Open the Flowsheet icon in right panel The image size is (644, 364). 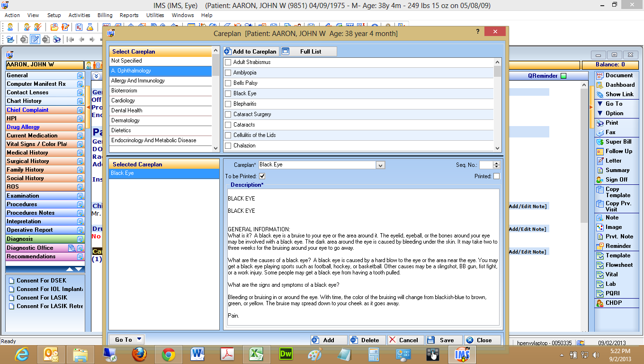pos(600,265)
